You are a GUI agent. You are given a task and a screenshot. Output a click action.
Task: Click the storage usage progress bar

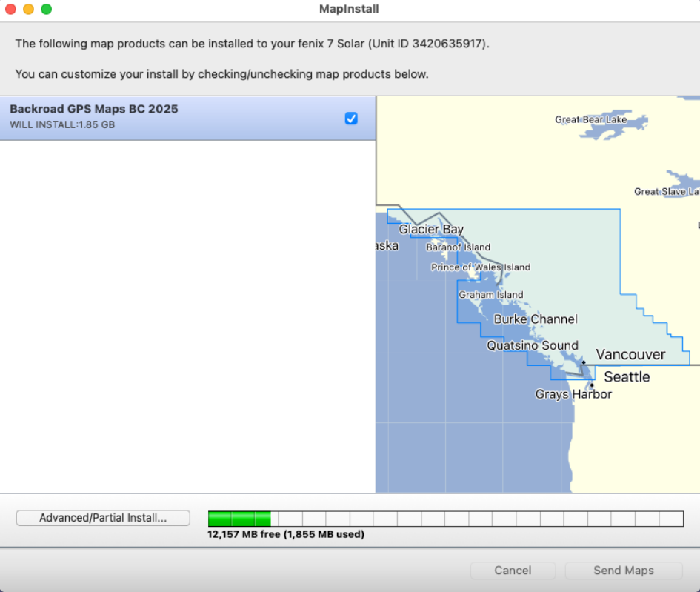(x=445, y=519)
